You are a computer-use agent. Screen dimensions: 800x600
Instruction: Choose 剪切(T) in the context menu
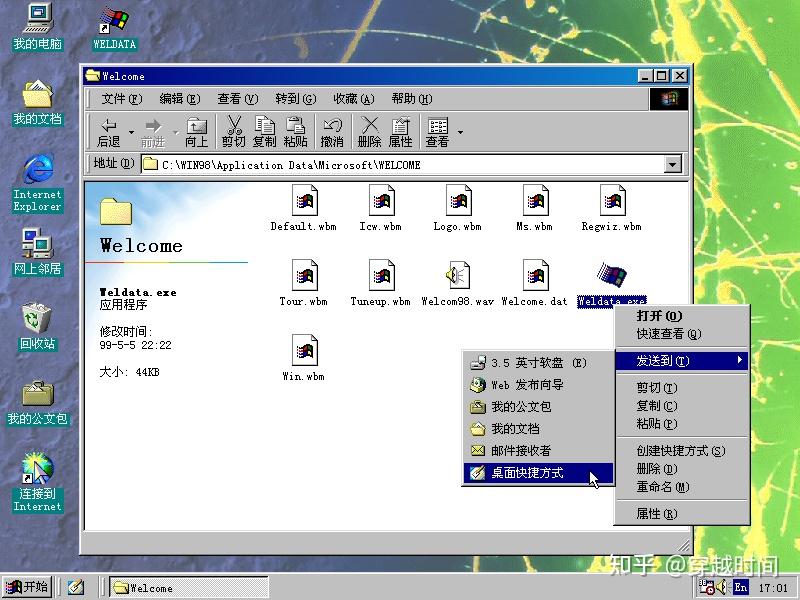pyautogui.click(x=682, y=388)
